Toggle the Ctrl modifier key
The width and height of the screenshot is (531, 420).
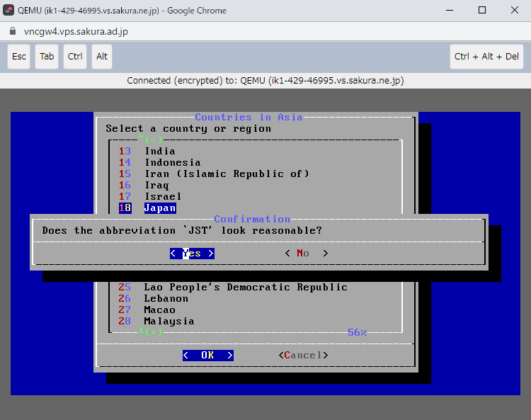click(x=75, y=57)
